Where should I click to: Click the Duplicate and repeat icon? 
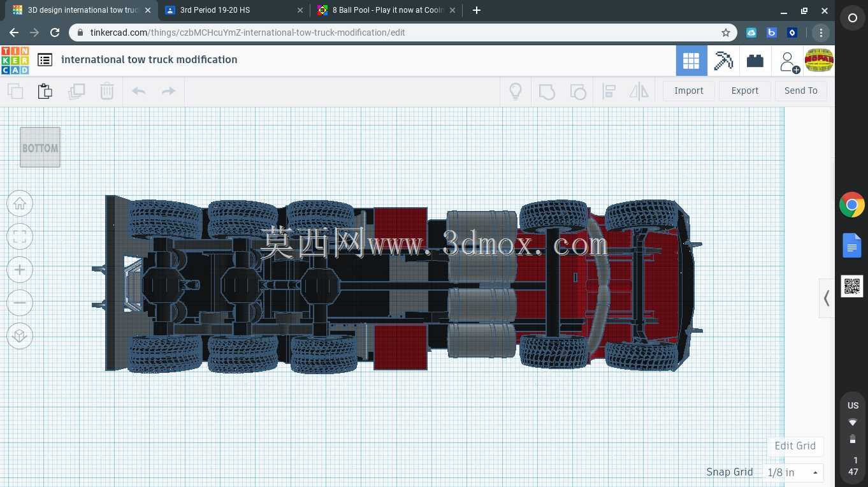pyautogui.click(x=76, y=91)
